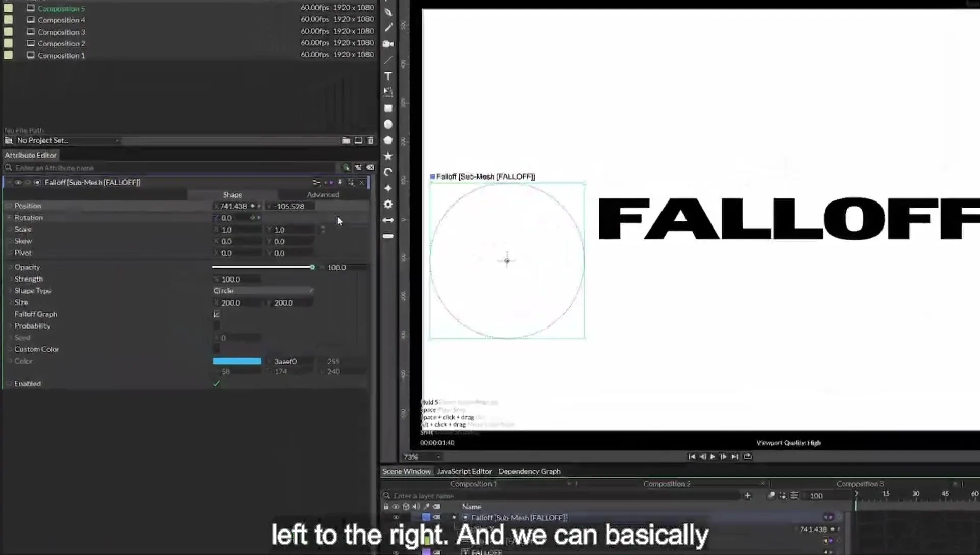Expand the Color attribute row
This screenshot has width=980, height=555.
pos(10,361)
